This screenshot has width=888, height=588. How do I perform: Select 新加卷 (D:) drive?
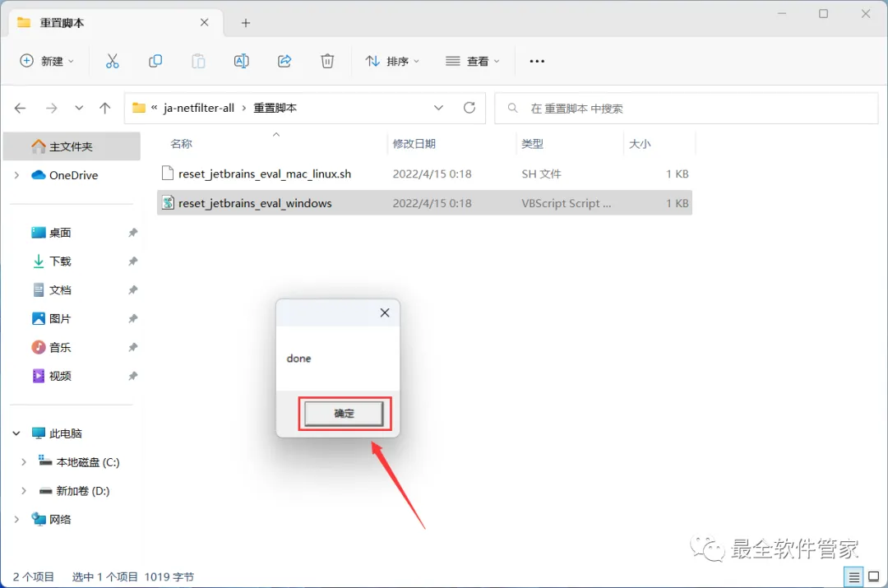click(x=83, y=491)
